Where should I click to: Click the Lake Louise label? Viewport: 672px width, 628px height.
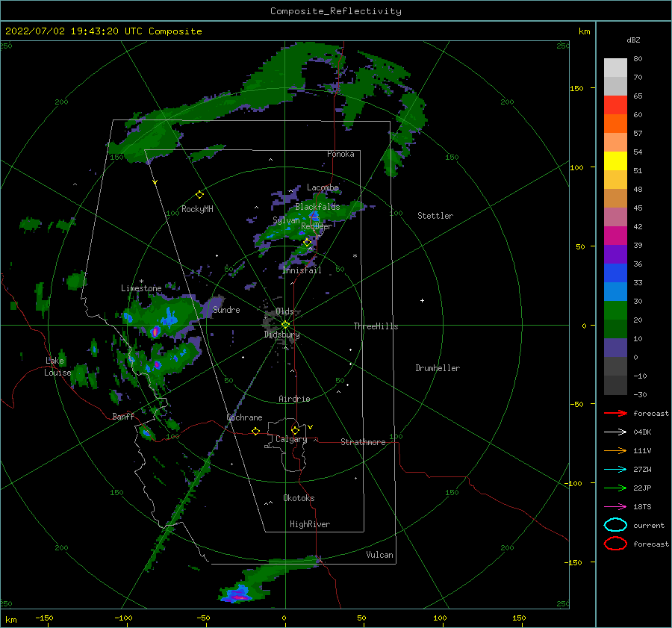point(57,367)
